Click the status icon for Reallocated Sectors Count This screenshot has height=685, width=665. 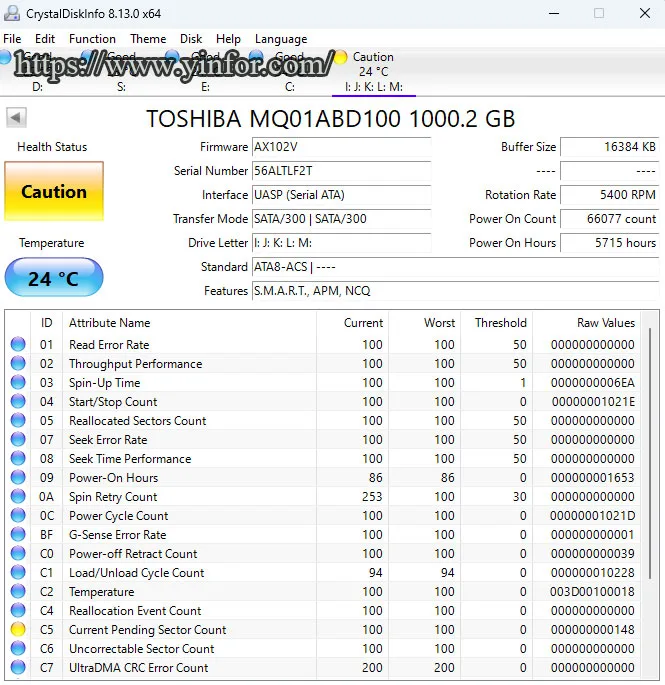[18, 420]
